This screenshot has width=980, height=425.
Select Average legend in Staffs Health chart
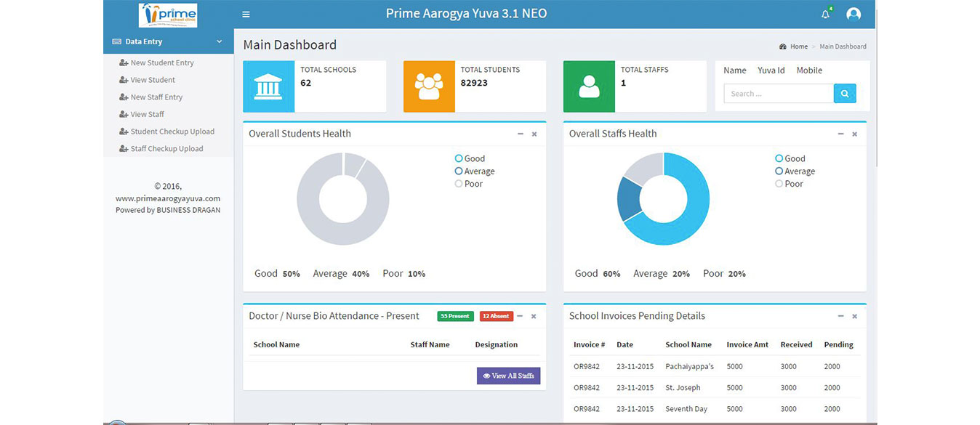click(x=795, y=171)
